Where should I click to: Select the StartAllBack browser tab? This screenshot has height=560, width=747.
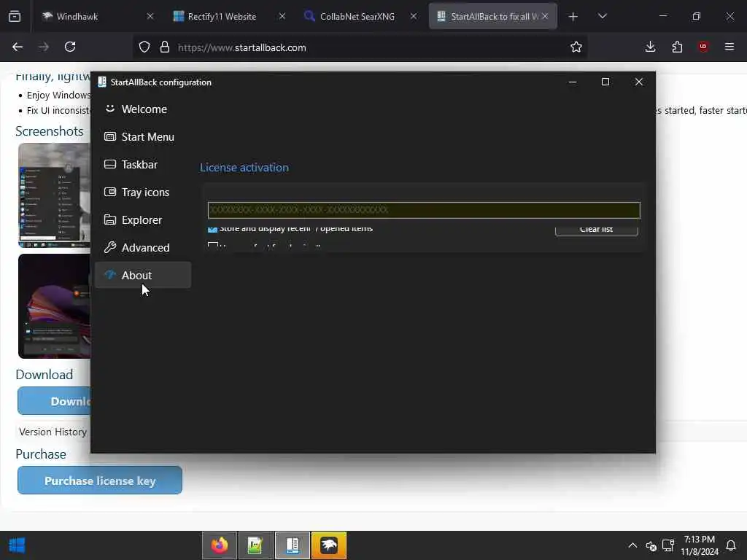[x=493, y=16]
